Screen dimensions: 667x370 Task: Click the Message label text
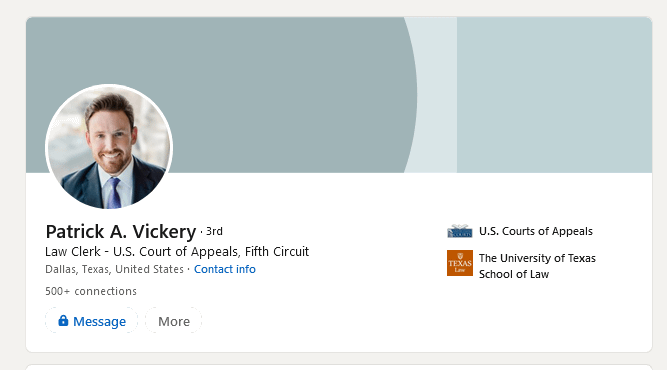(100, 322)
